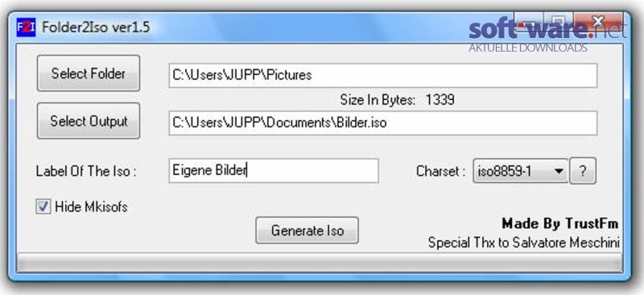Click the Hide Mkisofs label text
Viewport: 644px width, 295px height.
pyautogui.click(x=91, y=206)
